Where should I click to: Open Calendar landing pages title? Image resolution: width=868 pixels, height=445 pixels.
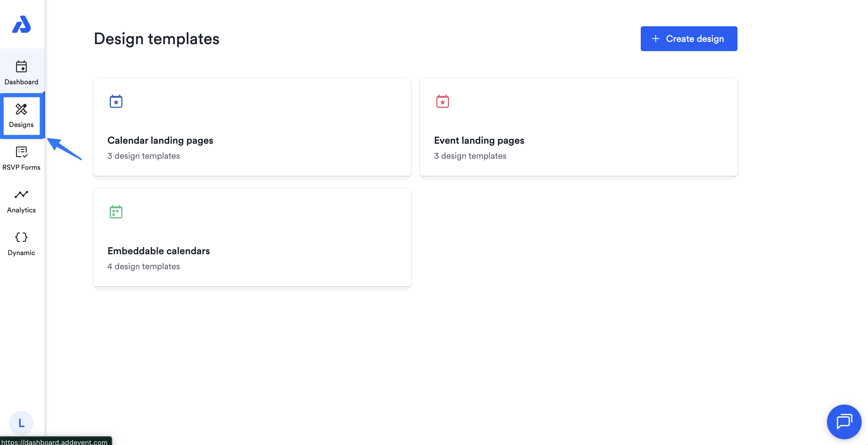point(160,140)
